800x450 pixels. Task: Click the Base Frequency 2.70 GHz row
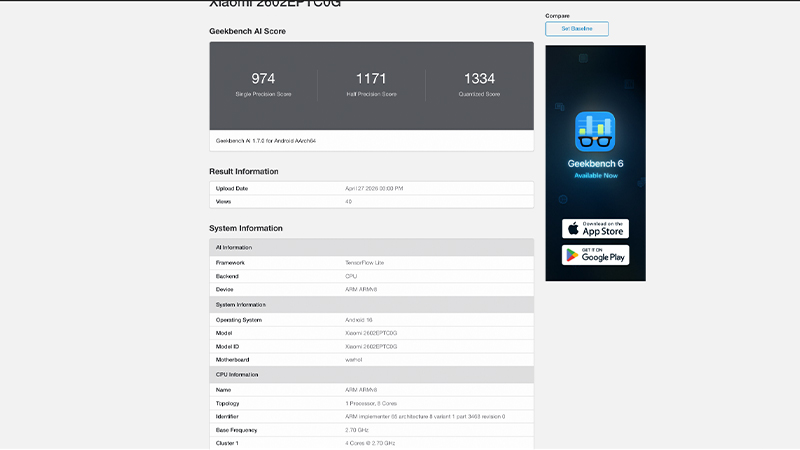(371, 430)
